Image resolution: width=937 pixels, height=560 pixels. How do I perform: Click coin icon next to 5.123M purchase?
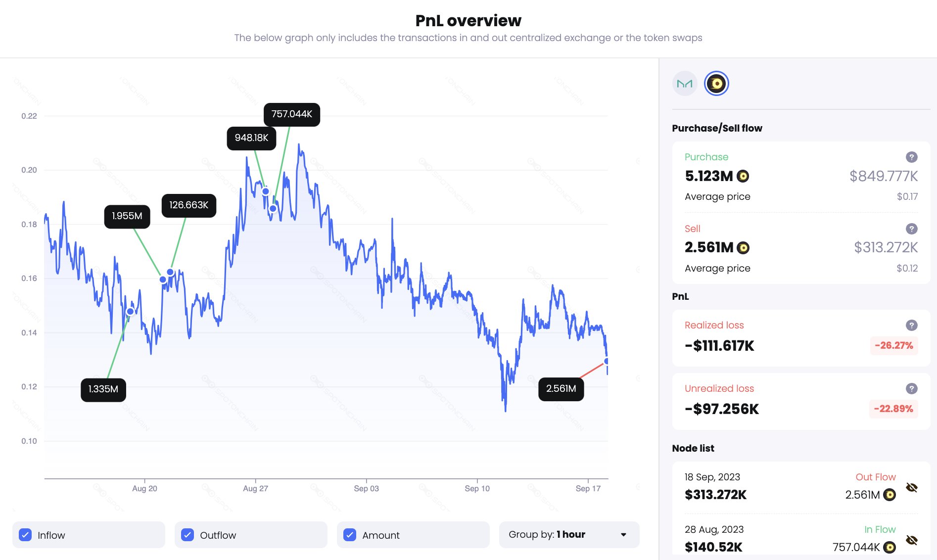point(743,176)
